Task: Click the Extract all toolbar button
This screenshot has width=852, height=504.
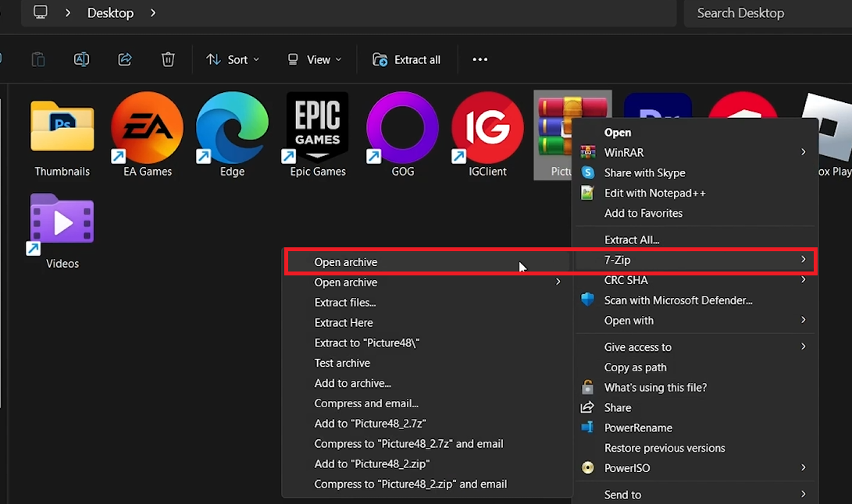Action: point(406,59)
